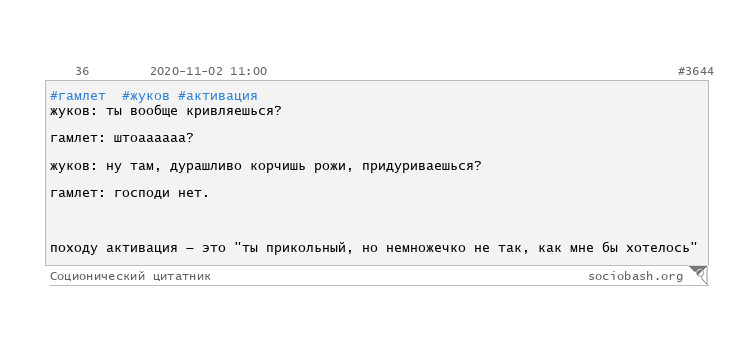
Task: Click empty gap above the last quote line
Action: tap(377, 221)
